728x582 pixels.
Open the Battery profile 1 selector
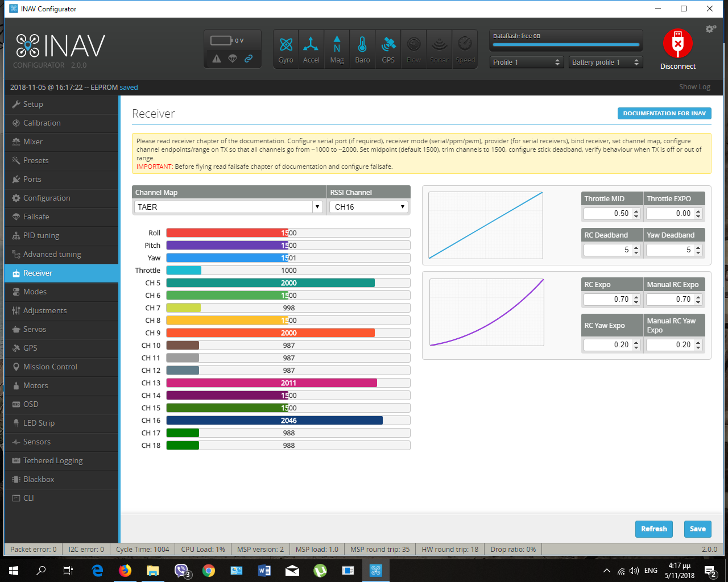point(605,62)
